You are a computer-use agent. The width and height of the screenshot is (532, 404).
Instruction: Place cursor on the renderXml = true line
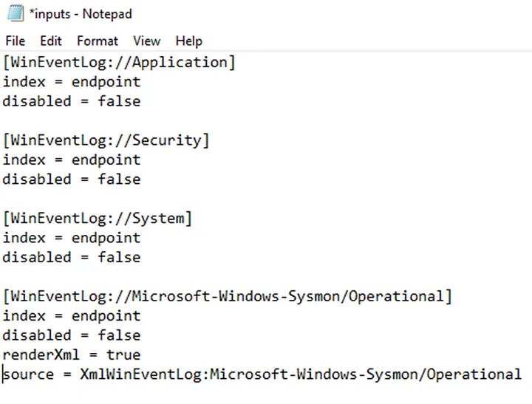(x=72, y=355)
